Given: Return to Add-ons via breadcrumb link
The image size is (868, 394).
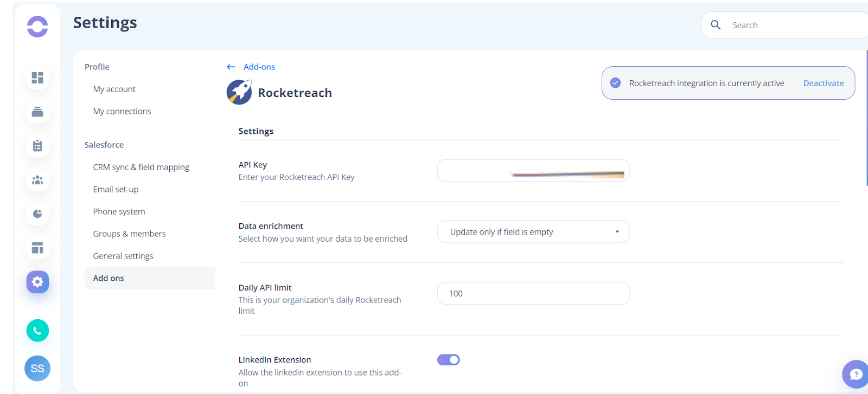Looking at the screenshot, I should pos(259,67).
